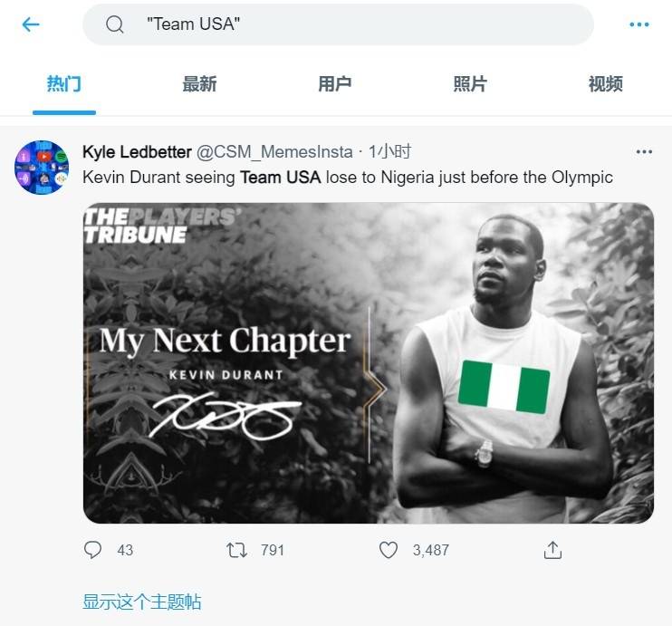Switch to the 热门 tab
The image size is (672, 626).
[x=64, y=84]
